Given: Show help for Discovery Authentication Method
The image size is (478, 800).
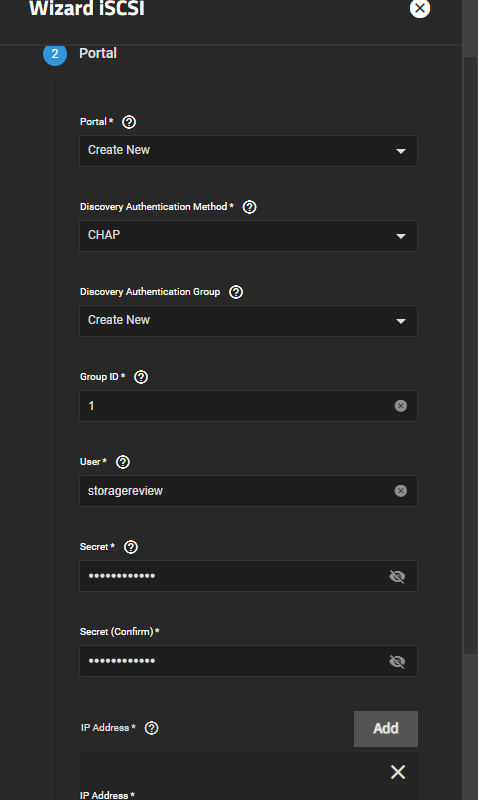Looking at the screenshot, I should point(249,207).
